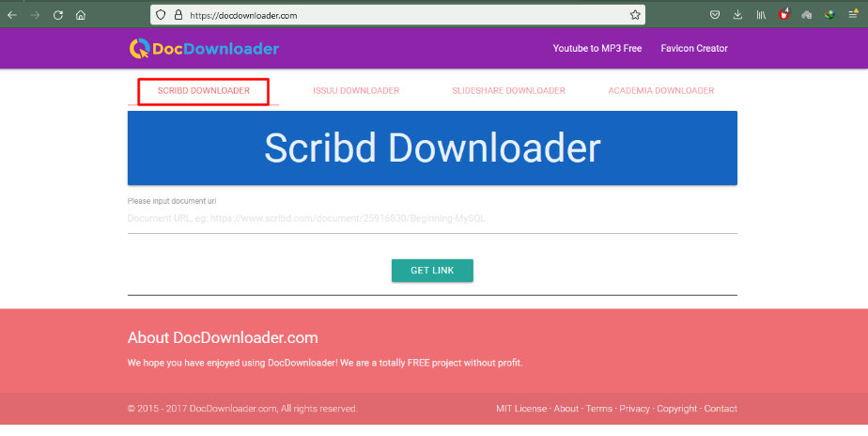
Task: Click the colorful globe extension icon
Action: coord(829,15)
